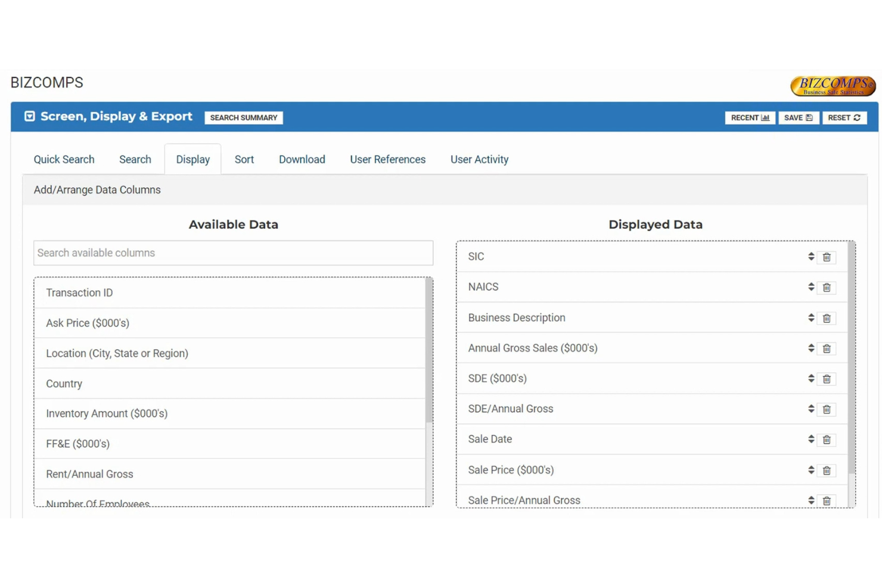
Task: Switch to the Sort tab
Action: click(244, 159)
